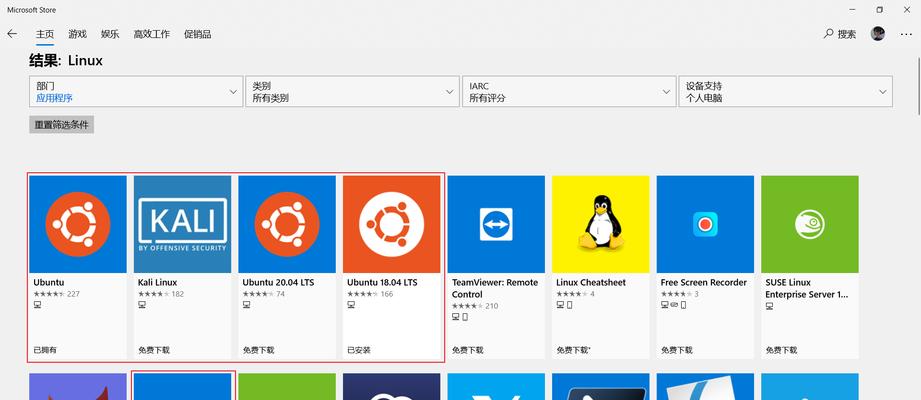Expand the 设备支持 filter dropdown
This screenshot has height=400, width=921.
point(785,92)
